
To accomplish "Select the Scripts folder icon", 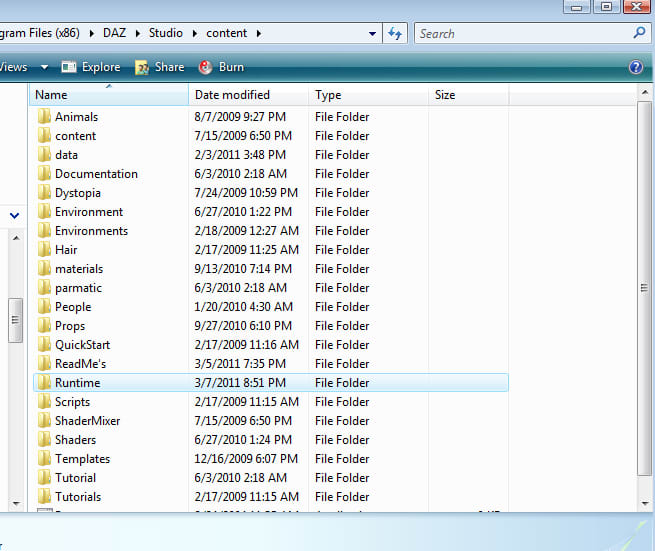I will coord(44,402).
